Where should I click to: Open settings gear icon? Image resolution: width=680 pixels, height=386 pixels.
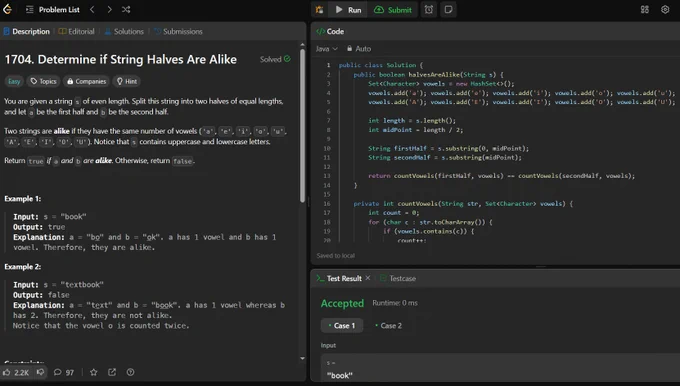click(x=665, y=10)
